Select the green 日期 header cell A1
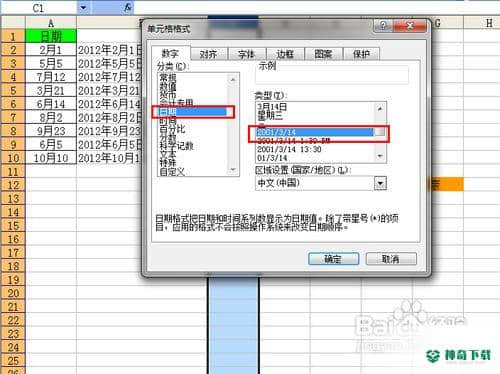Viewport: 500px width, 374px height. click(x=51, y=36)
